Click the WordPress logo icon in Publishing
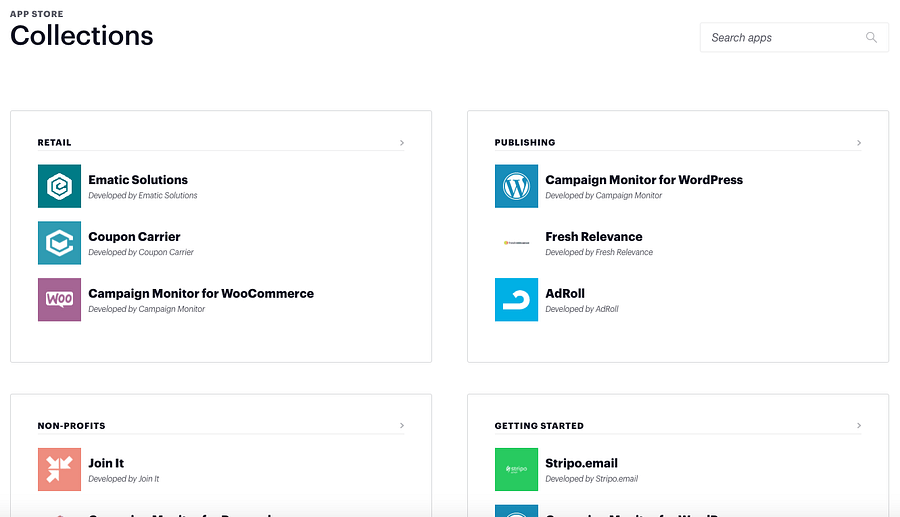Viewport: 900px width, 517px height. click(516, 186)
